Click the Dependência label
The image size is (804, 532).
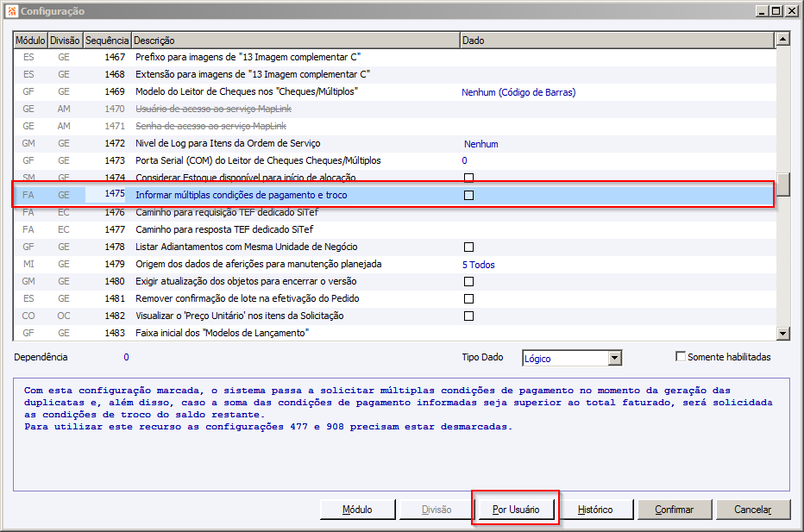tap(41, 357)
